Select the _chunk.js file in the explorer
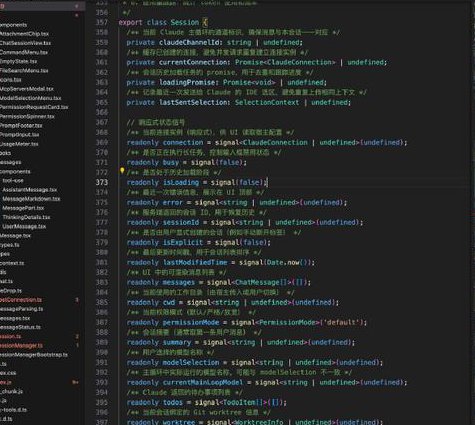475x425 pixels. [11, 391]
